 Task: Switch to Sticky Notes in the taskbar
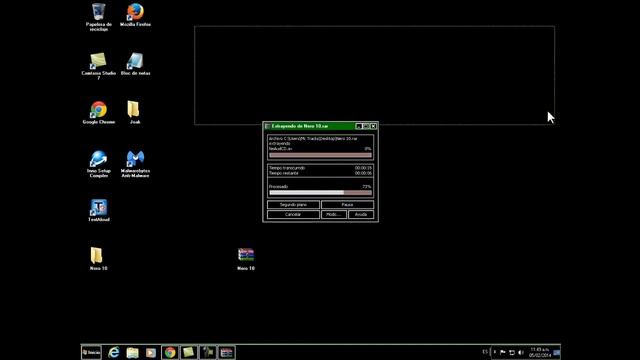pyautogui.click(x=189, y=352)
